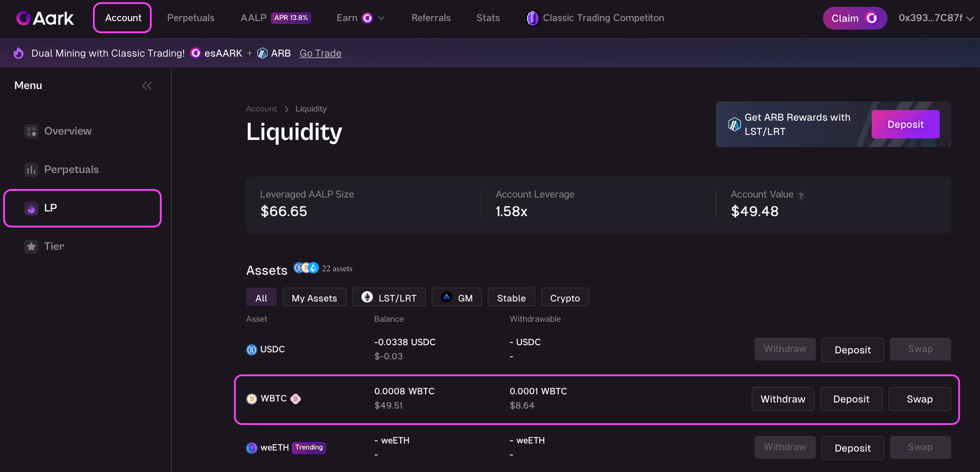Open the AALP nav item
The image size is (980, 472).
tap(253, 18)
